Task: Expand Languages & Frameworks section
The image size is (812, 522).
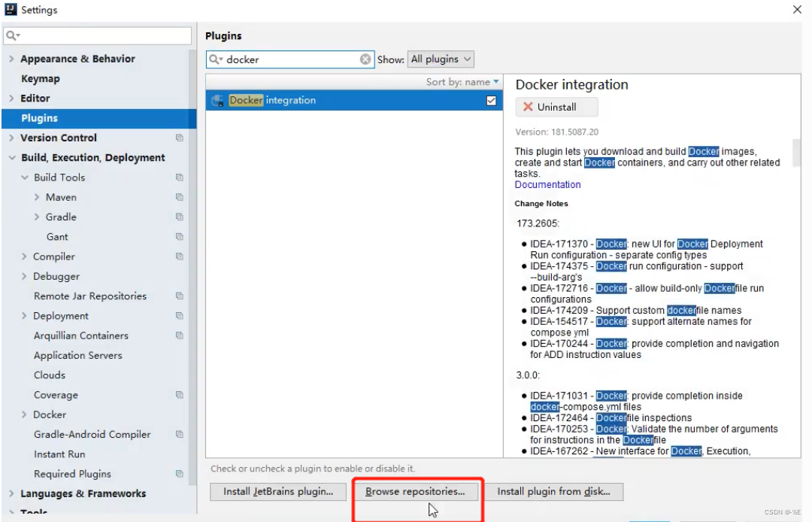Action: [11, 494]
